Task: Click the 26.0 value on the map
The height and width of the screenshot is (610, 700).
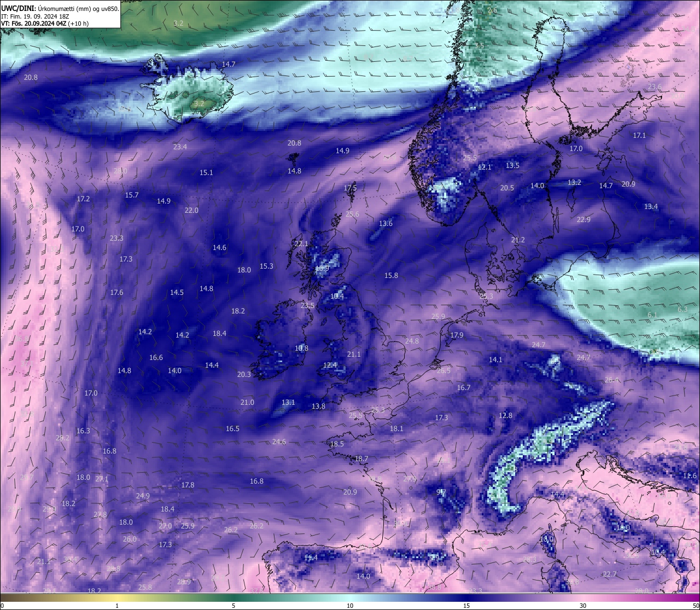Action: (130, 539)
